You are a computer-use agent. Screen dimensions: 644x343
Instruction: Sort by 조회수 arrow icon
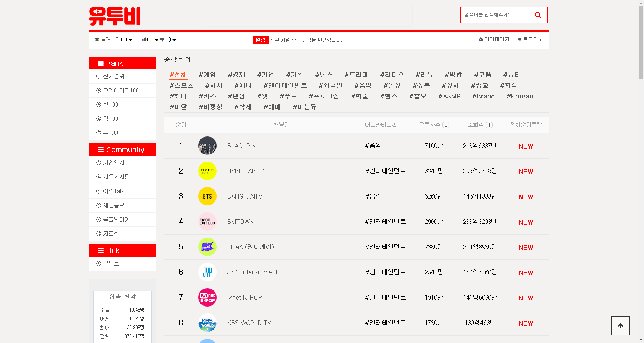[489, 125]
